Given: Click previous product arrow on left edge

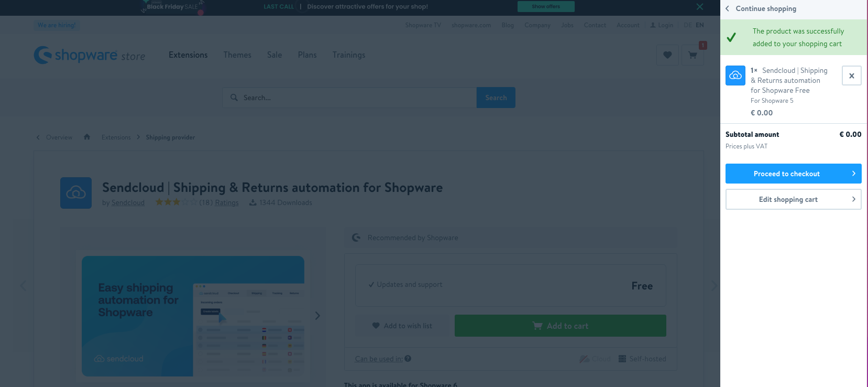Looking at the screenshot, I should click(23, 286).
